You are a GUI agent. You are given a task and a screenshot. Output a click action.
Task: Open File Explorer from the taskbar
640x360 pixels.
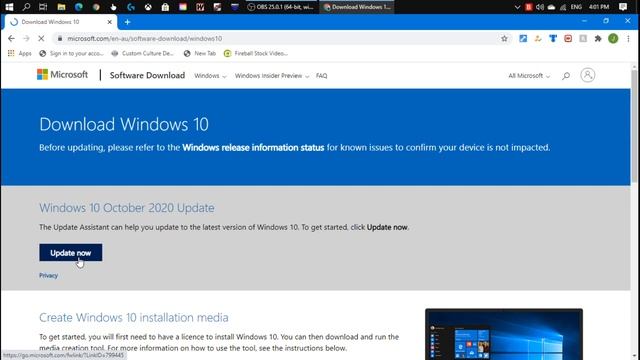(x=61, y=7)
